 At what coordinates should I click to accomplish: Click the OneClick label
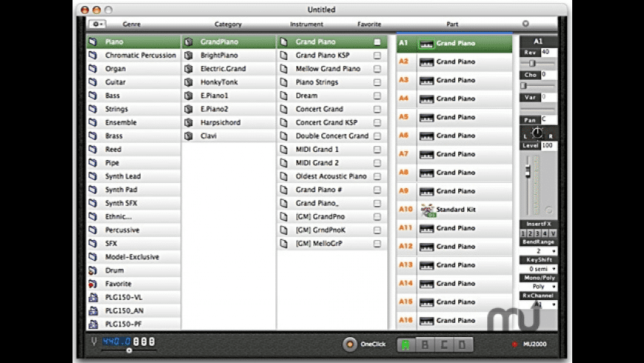[373, 344]
